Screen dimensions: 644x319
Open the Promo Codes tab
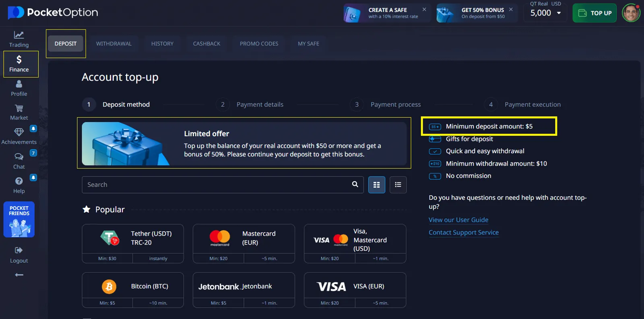[x=259, y=43]
